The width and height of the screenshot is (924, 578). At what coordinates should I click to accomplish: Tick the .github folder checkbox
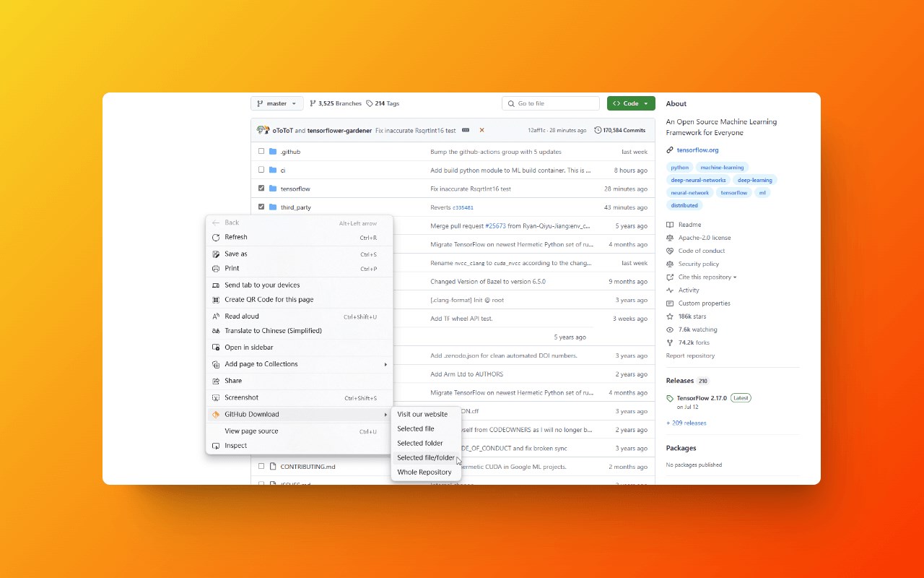click(261, 152)
